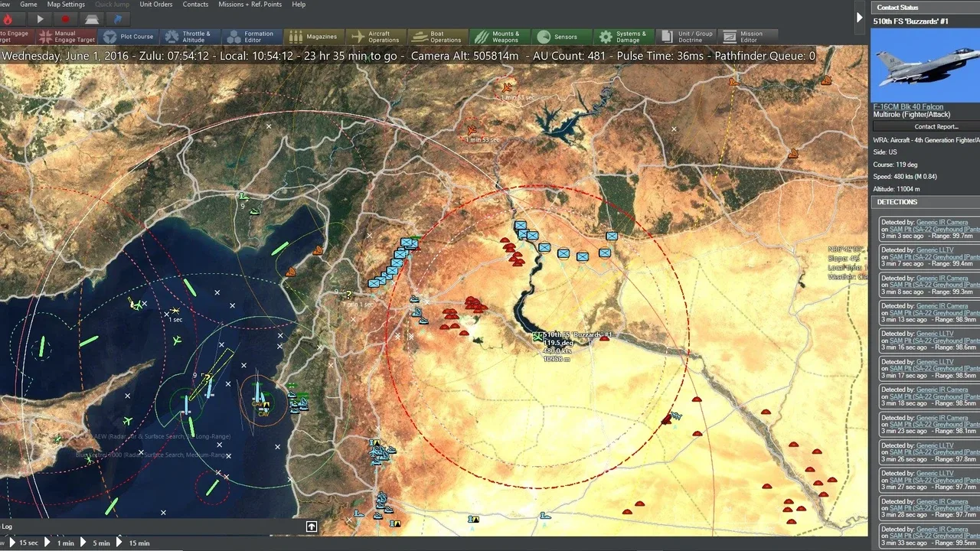Open Missions + Ref. Points menu
The width and height of the screenshot is (980, 551).
click(x=250, y=5)
